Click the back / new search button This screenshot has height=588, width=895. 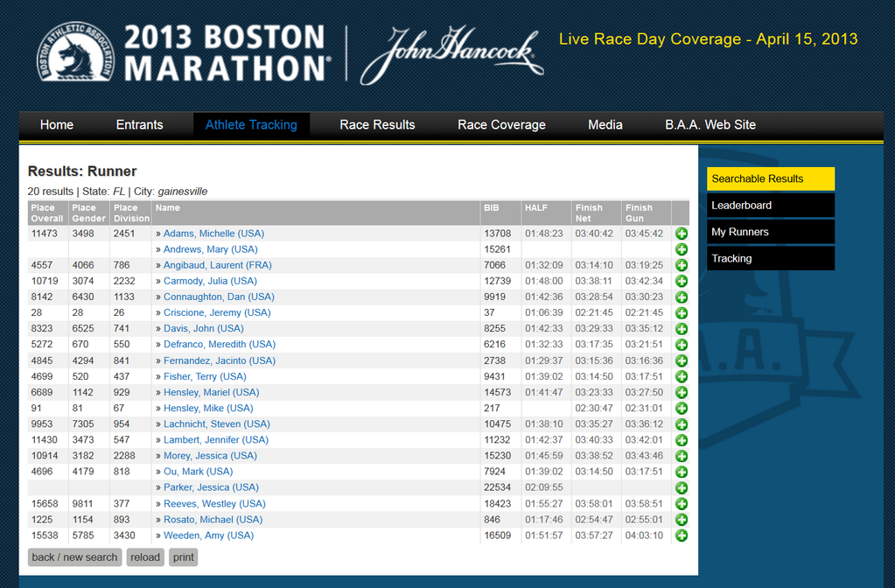tap(74, 557)
